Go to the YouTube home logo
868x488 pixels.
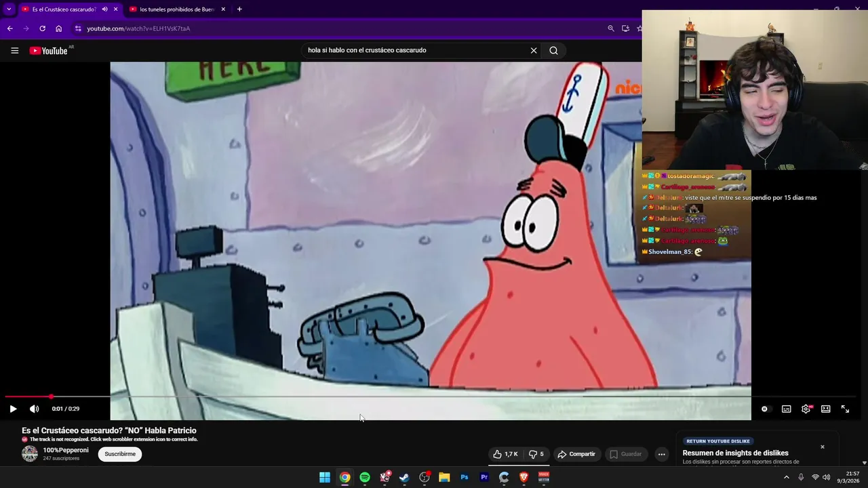48,51
